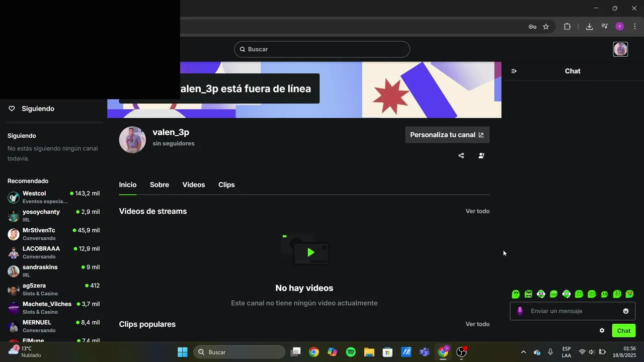Open Chrome three-dot menu

pyautogui.click(x=634, y=27)
